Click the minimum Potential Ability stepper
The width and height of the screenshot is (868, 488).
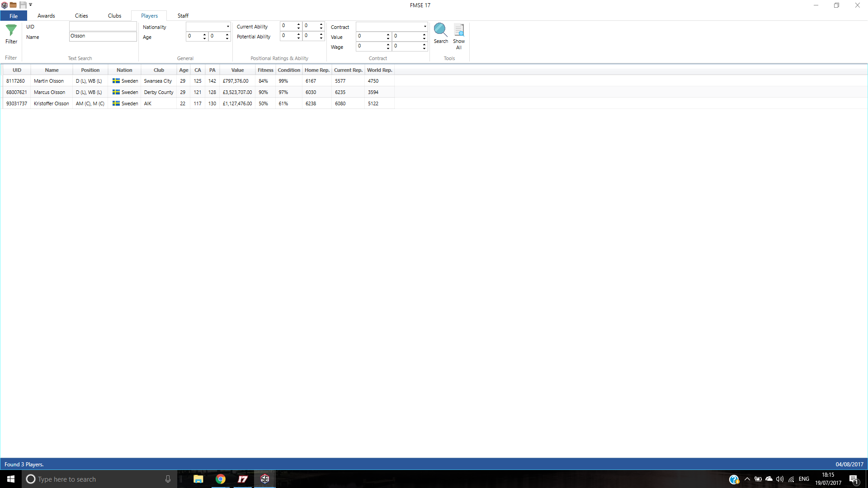click(291, 36)
